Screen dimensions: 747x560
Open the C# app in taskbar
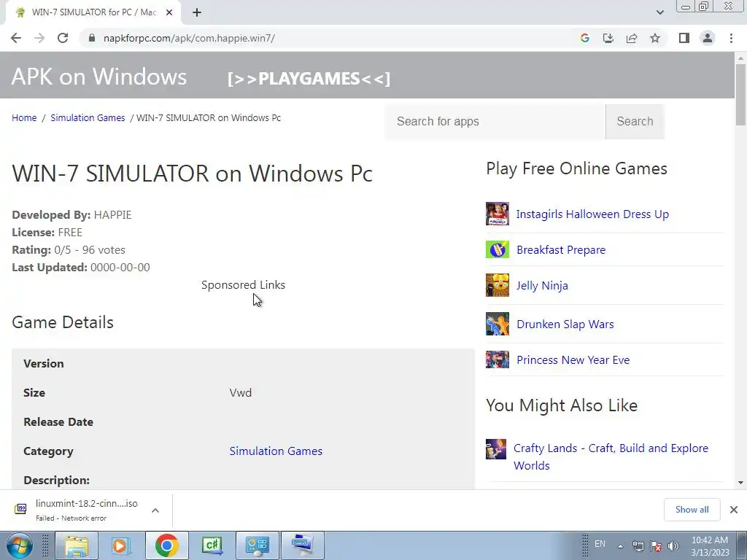point(212,545)
